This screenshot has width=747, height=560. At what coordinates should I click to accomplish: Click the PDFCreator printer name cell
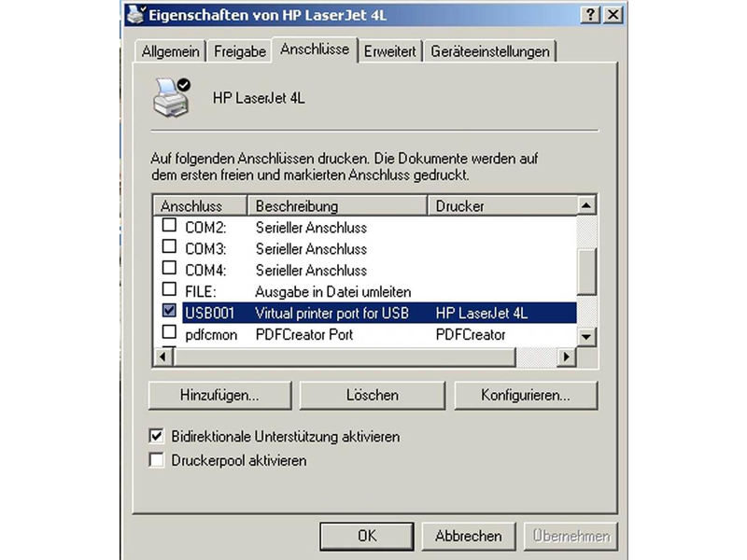[471, 335]
